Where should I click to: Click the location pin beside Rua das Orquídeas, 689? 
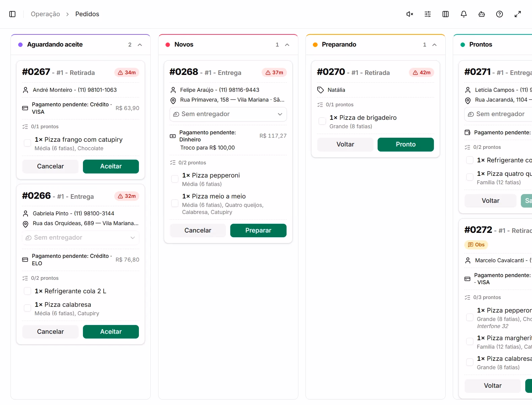click(x=25, y=224)
